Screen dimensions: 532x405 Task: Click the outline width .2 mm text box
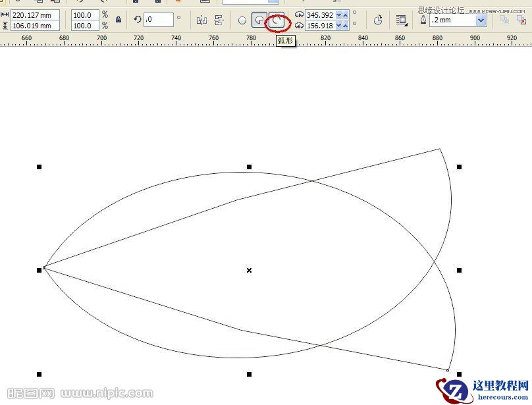pos(453,20)
